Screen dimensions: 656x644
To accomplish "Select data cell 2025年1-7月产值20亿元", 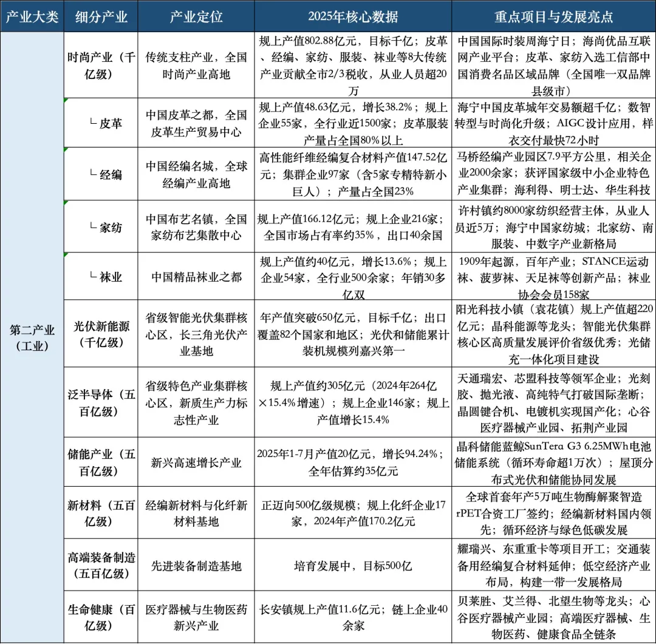I will tap(353, 462).
